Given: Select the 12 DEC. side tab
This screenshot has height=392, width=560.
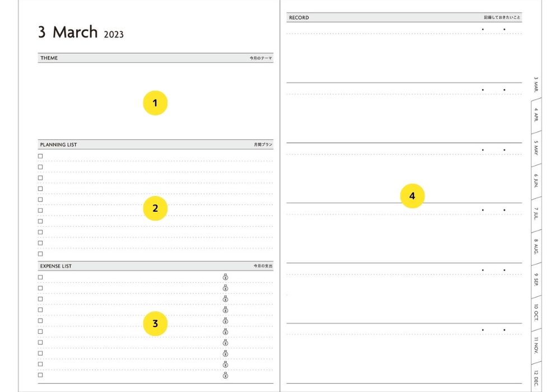Looking at the screenshot, I should click(536, 377).
